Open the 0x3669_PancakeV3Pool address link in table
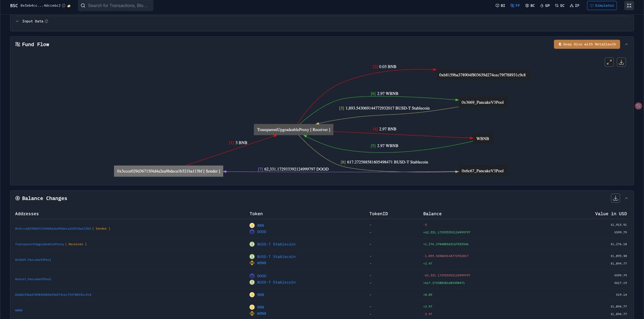Image resolution: width=644 pixels, height=319 pixels. [34, 260]
